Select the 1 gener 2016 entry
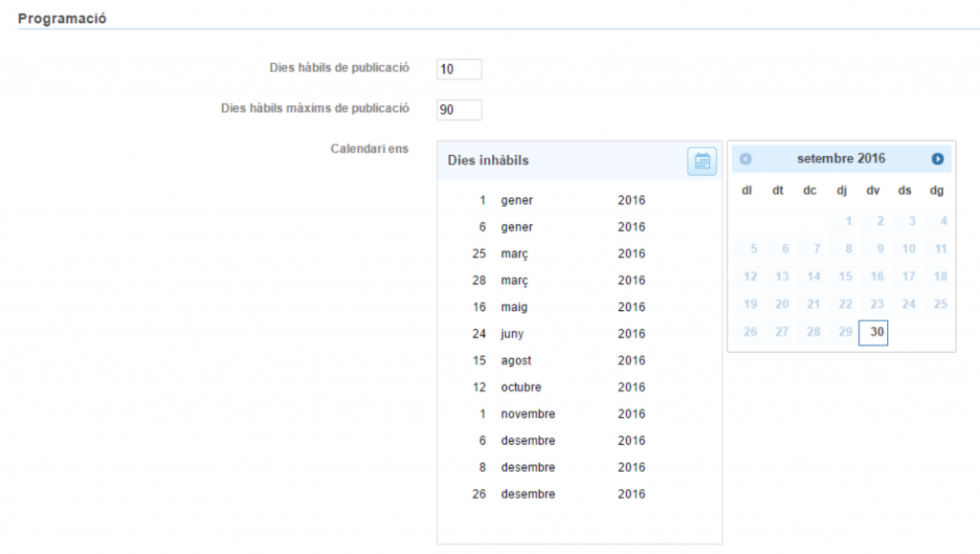980x554 pixels. [x=560, y=201]
